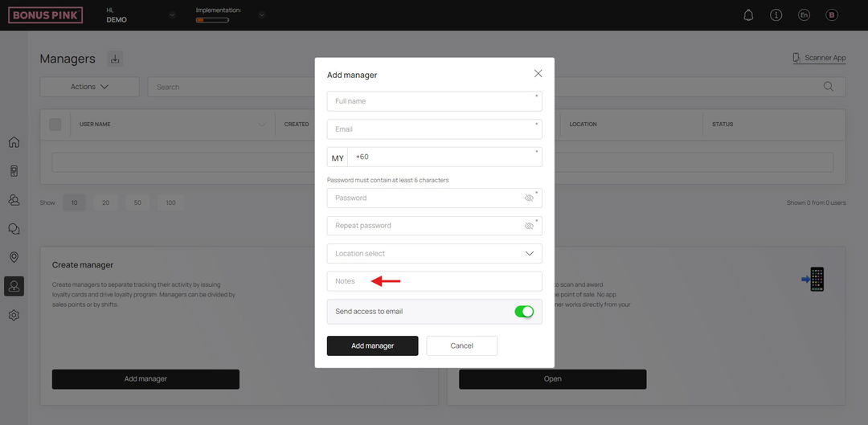Click the Cancel button

coord(461,346)
